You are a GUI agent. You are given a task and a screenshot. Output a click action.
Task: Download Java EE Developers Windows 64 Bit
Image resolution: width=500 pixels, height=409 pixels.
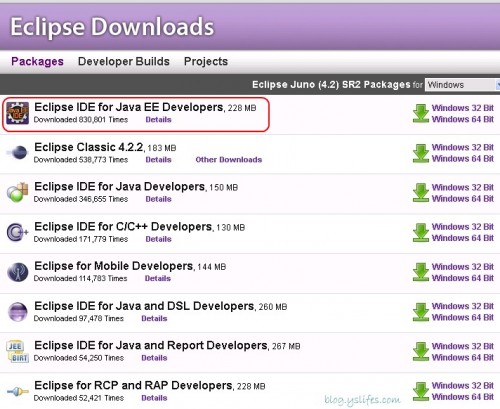[x=463, y=119]
